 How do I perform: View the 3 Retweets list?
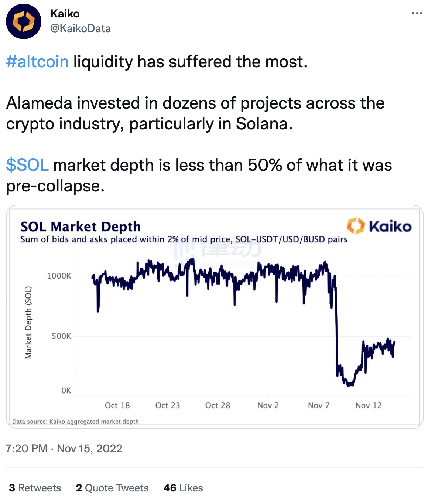click(x=35, y=488)
